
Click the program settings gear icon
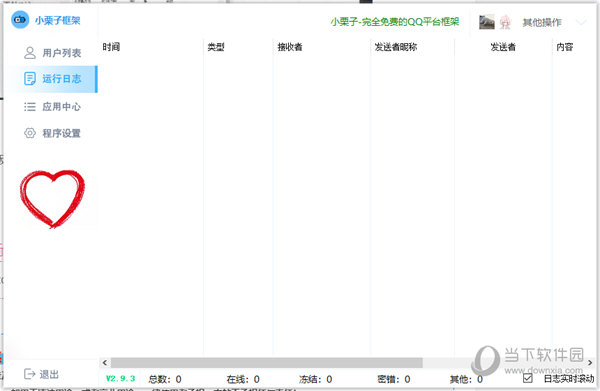click(30, 133)
